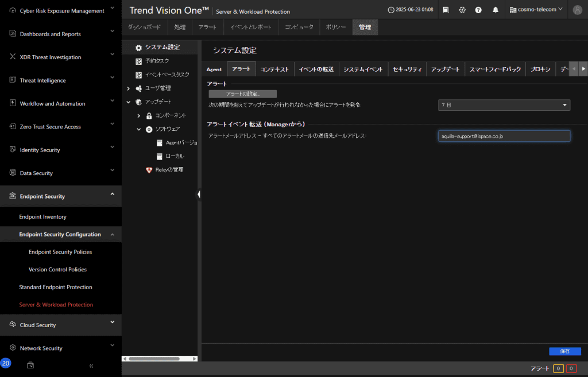Screen dimensions: 588x377
Task: Click the Agentバージョン item icon
Action: coord(160,143)
